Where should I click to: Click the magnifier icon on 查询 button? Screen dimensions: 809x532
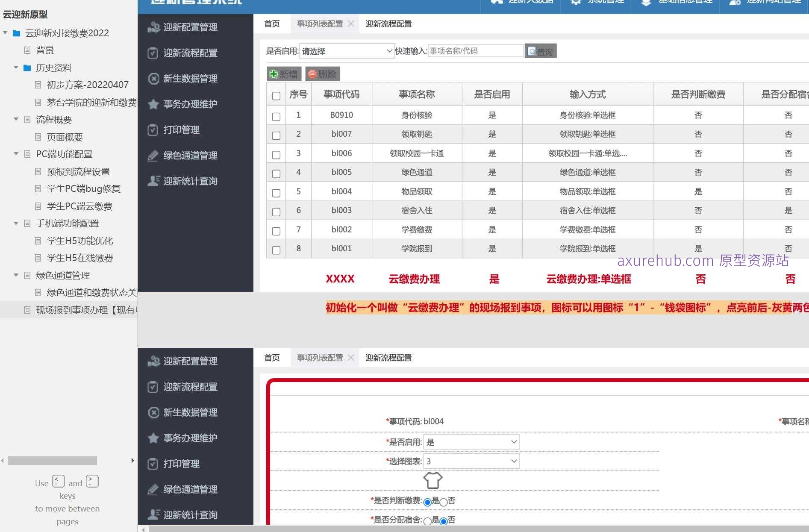click(531, 51)
